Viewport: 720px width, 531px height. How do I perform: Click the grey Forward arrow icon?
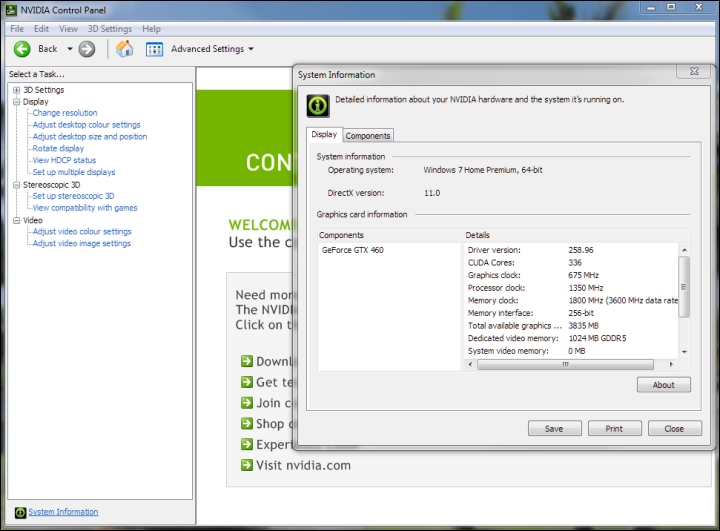point(87,49)
